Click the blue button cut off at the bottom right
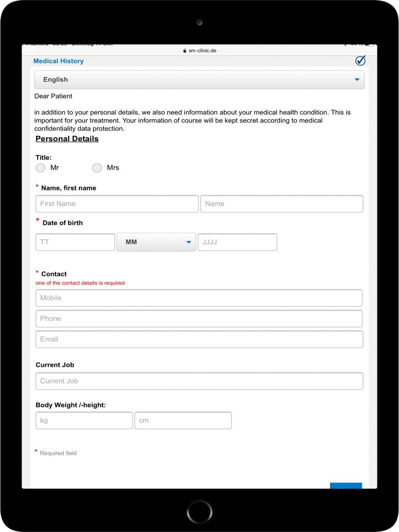Screen dimensions: 399x532 click(x=346, y=485)
